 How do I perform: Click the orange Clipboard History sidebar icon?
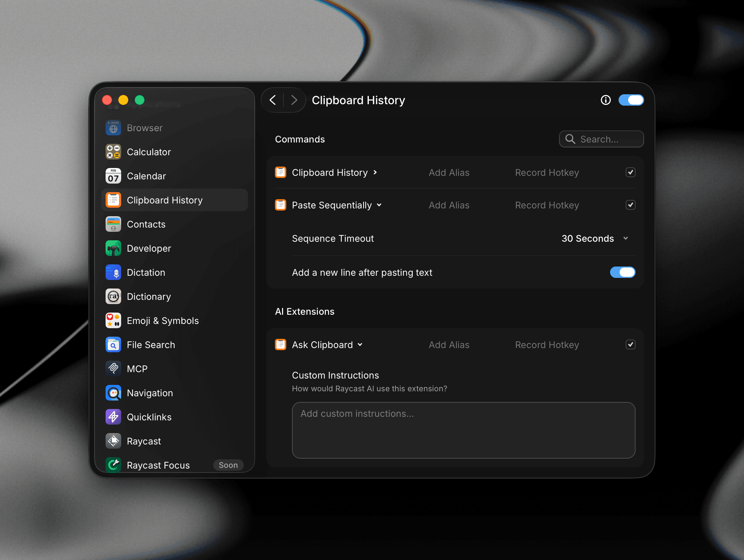113,200
